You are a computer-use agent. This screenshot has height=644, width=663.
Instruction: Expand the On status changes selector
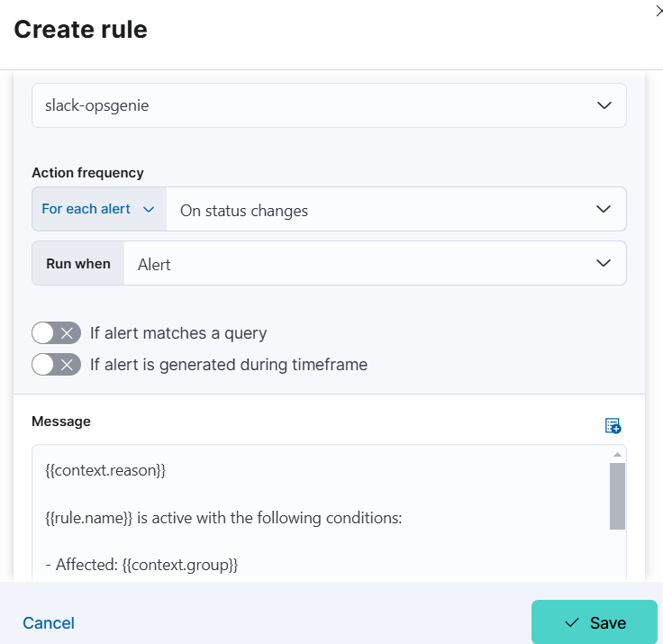pyautogui.click(x=396, y=209)
